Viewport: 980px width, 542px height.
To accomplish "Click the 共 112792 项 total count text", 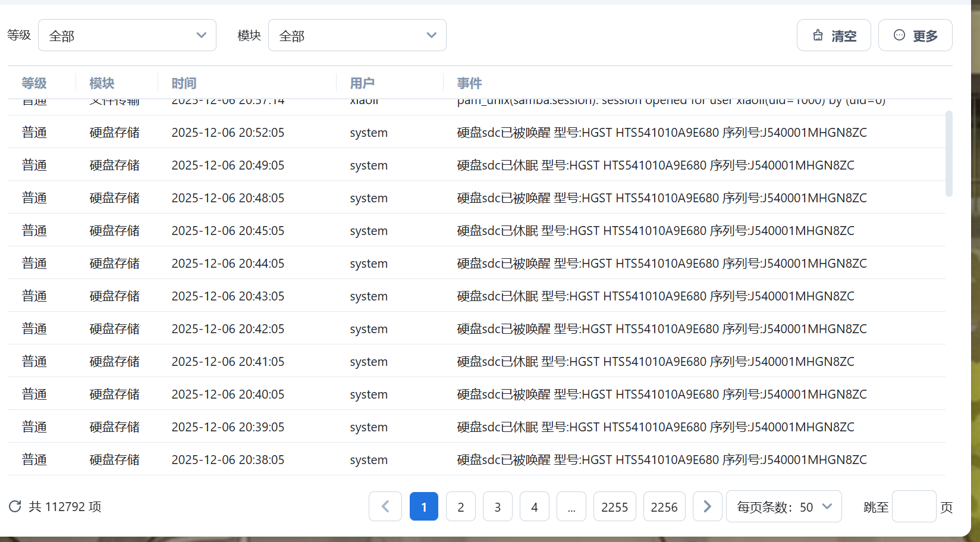I will click(65, 506).
